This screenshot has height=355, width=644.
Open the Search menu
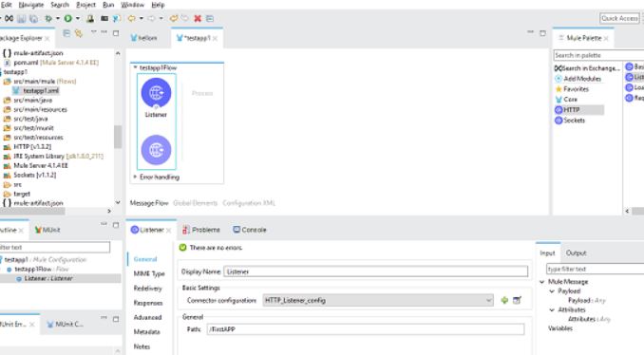[x=60, y=5]
